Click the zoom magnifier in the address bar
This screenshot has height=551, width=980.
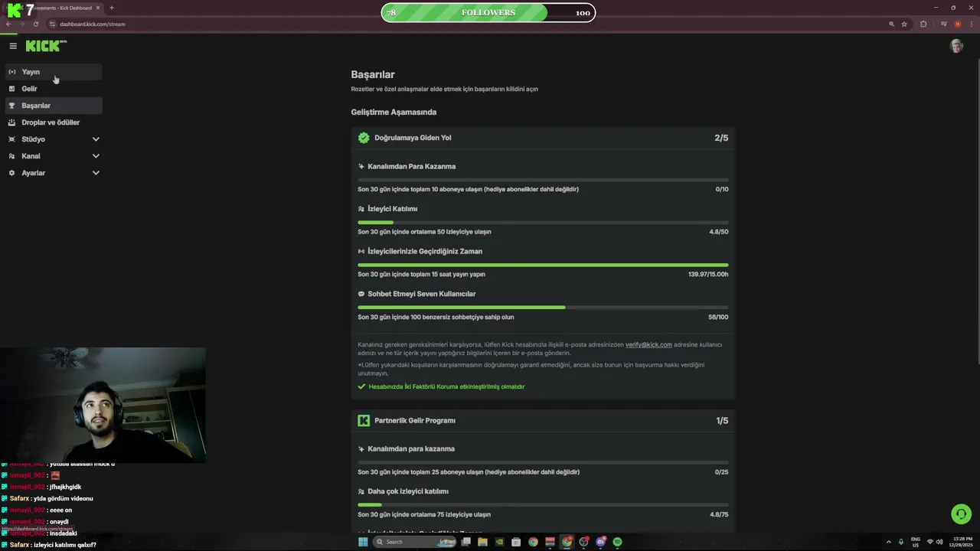(891, 24)
